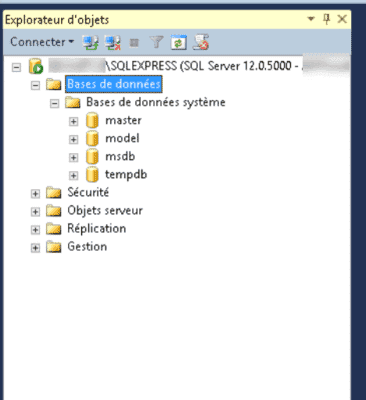Screen dimensions: 366x400
Task: Expand the Sécurité node
Action: tap(35, 194)
